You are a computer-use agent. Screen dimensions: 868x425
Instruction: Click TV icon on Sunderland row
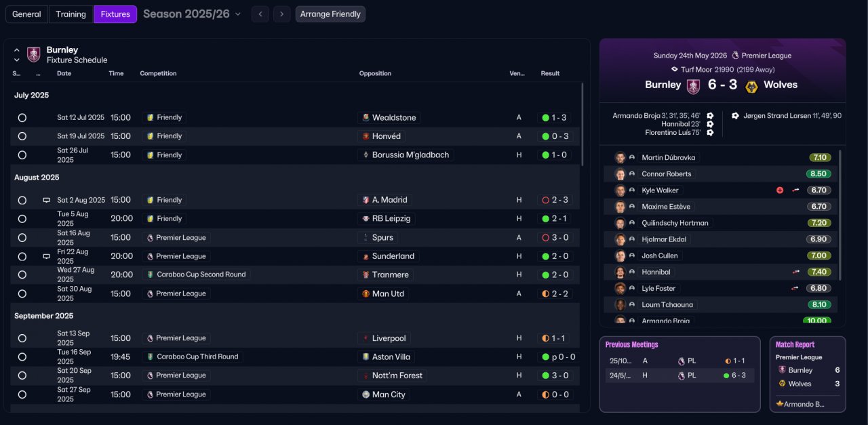click(x=46, y=257)
